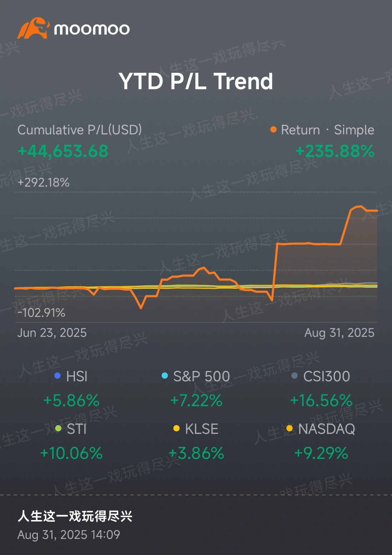
Task: Click the HSI +5.86% value
Action: click(71, 401)
